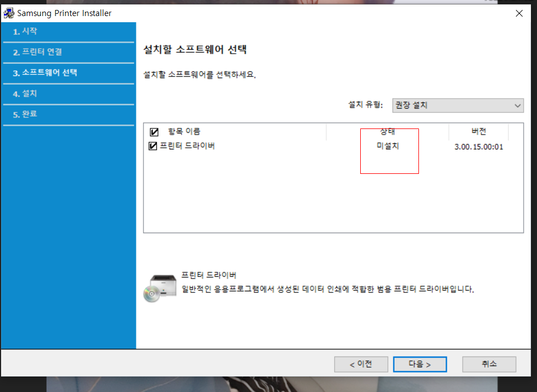The height and width of the screenshot is (392, 537).
Task: Select step 2. 프린터 연결 in sidebar
Action: [x=38, y=52]
